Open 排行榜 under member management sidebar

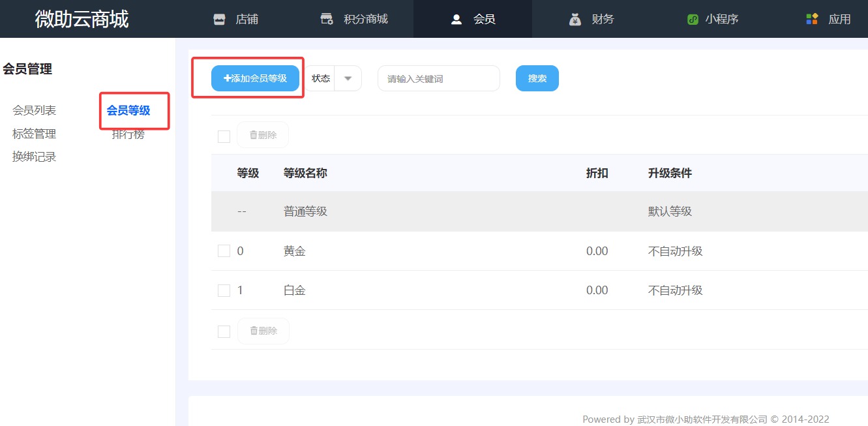127,134
